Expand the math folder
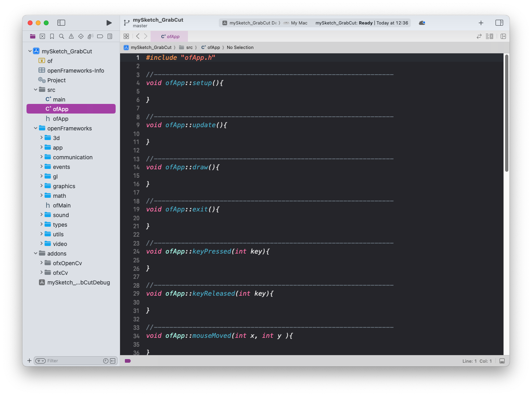This screenshot has width=532, height=396. pyautogui.click(x=41, y=195)
